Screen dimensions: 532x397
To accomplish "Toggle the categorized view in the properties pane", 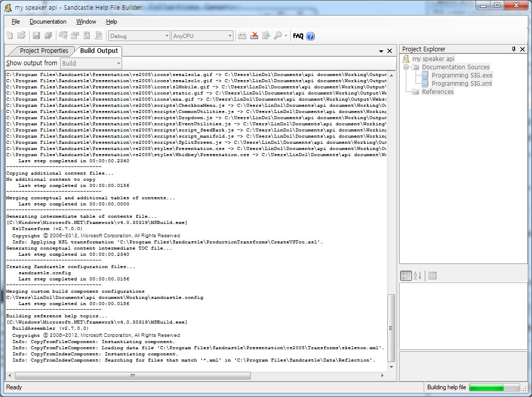I will pos(406,276).
